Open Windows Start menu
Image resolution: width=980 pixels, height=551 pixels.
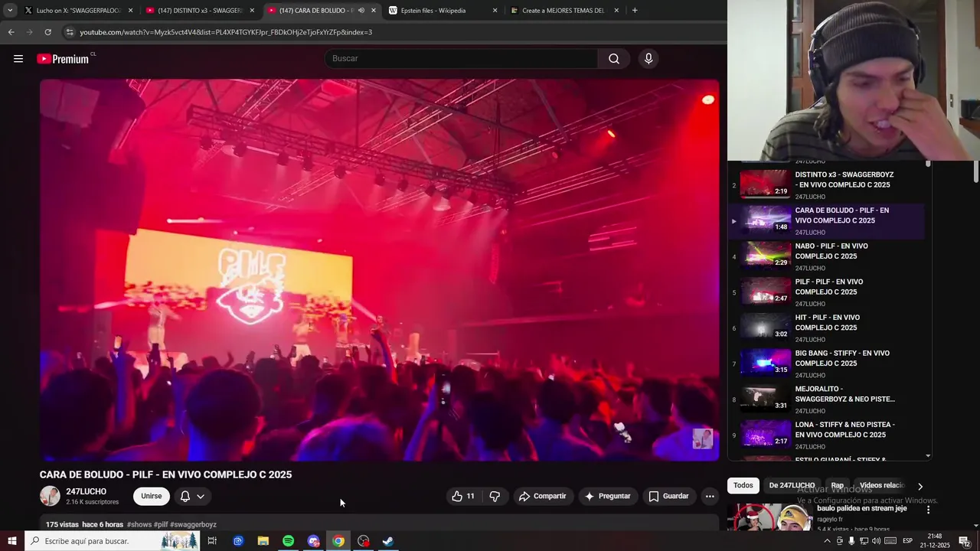pos(11,541)
